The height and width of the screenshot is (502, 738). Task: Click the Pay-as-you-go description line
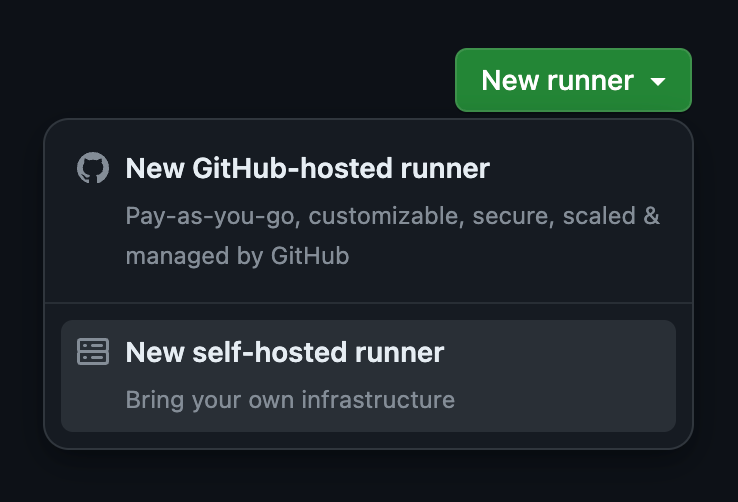(x=392, y=216)
